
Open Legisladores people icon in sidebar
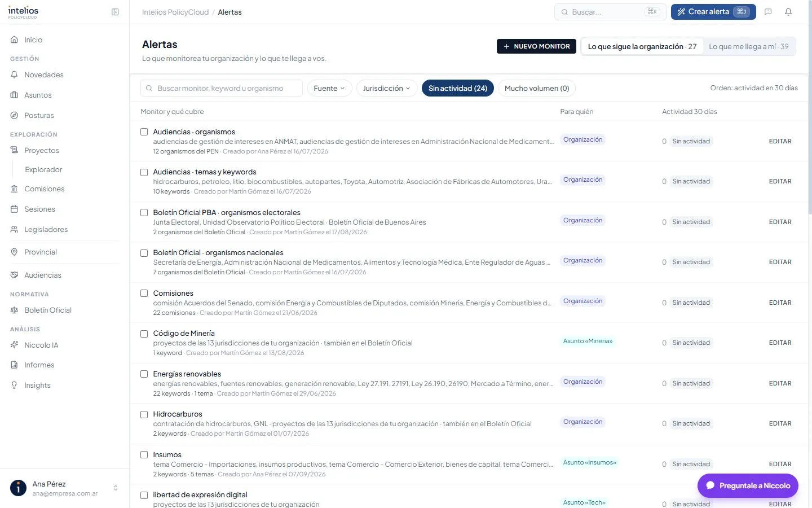15,230
